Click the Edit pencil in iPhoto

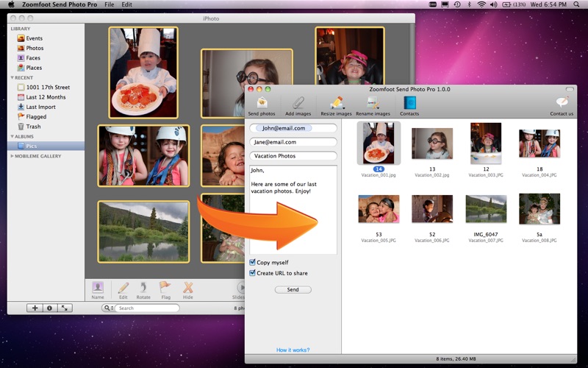coord(123,290)
